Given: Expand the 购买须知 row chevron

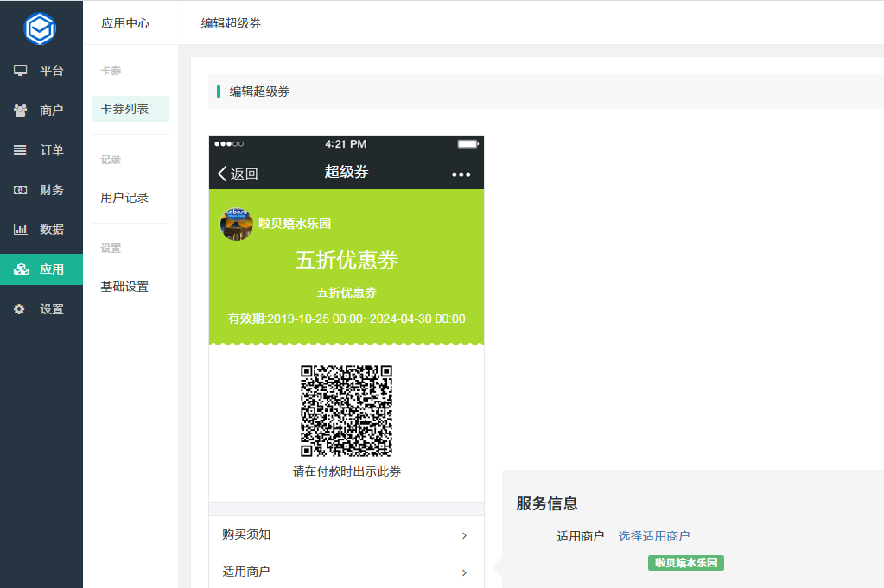Looking at the screenshot, I should coord(464,535).
